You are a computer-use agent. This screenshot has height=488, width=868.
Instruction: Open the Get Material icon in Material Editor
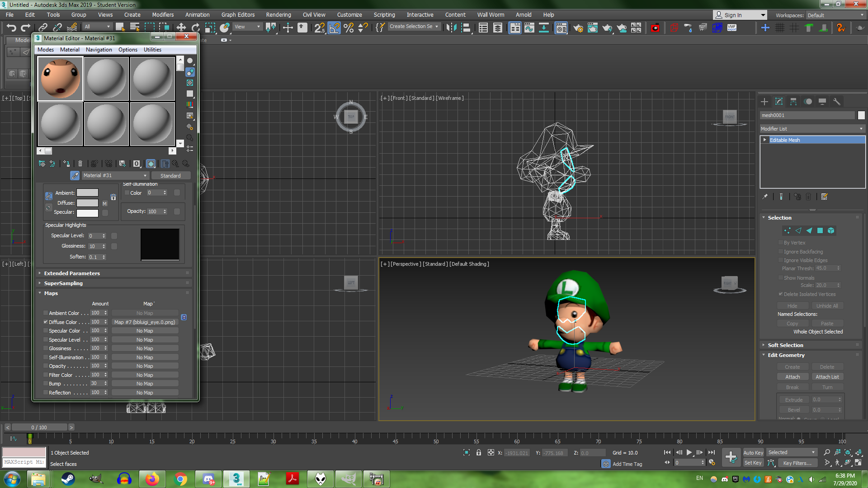(42, 164)
